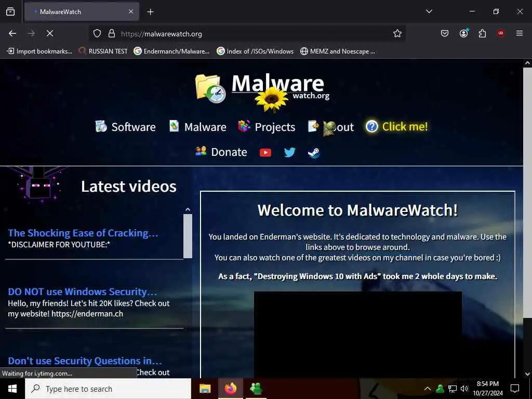Image resolution: width=532 pixels, height=399 pixels.
Task: View site security via padlock icon
Action: (x=111, y=34)
